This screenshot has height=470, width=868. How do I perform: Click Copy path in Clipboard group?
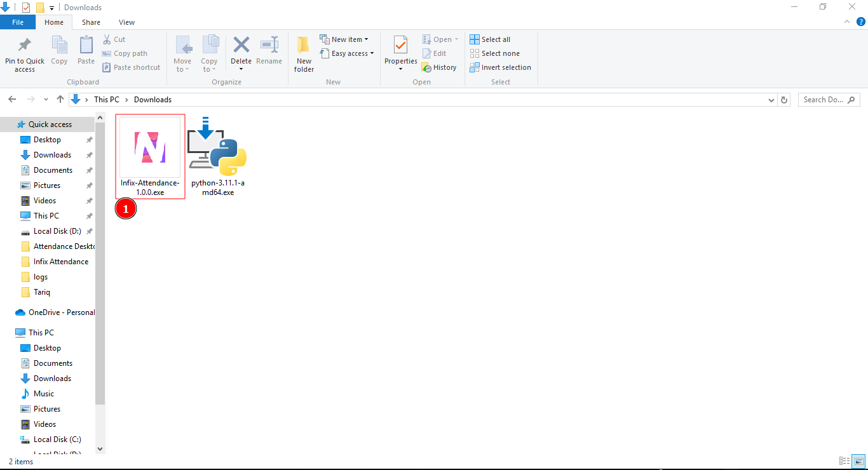(125, 53)
